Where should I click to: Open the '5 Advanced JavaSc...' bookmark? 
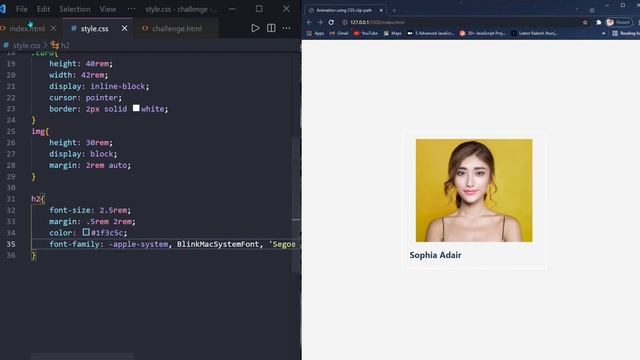click(x=431, y=33)
